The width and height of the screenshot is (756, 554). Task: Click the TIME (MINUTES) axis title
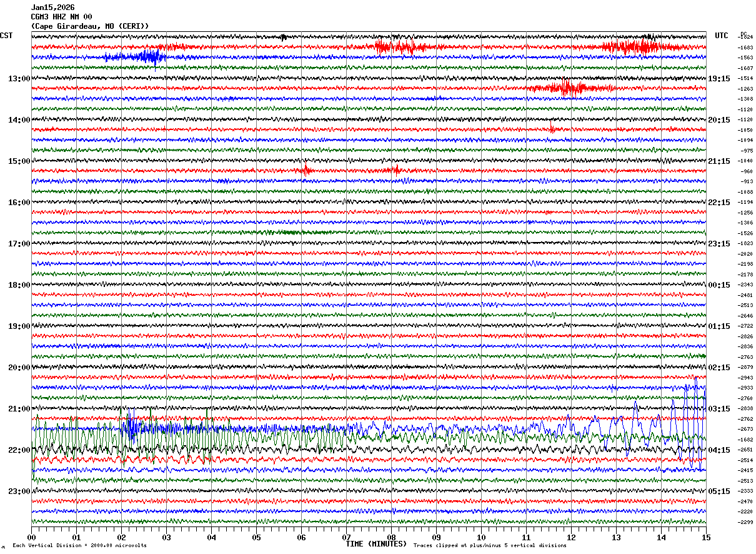[376, 544]
